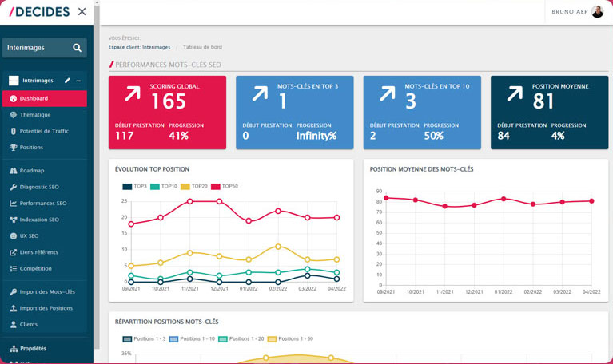
Task: Click the Liens référents external-link icon
Action: point(14,252)
